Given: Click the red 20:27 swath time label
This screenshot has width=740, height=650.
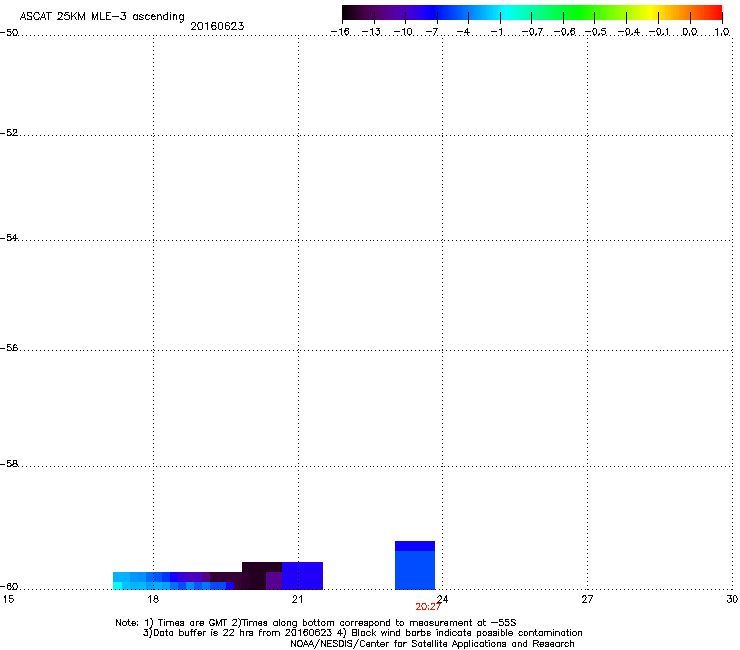Looking at the screenshot, I should 428,607.
